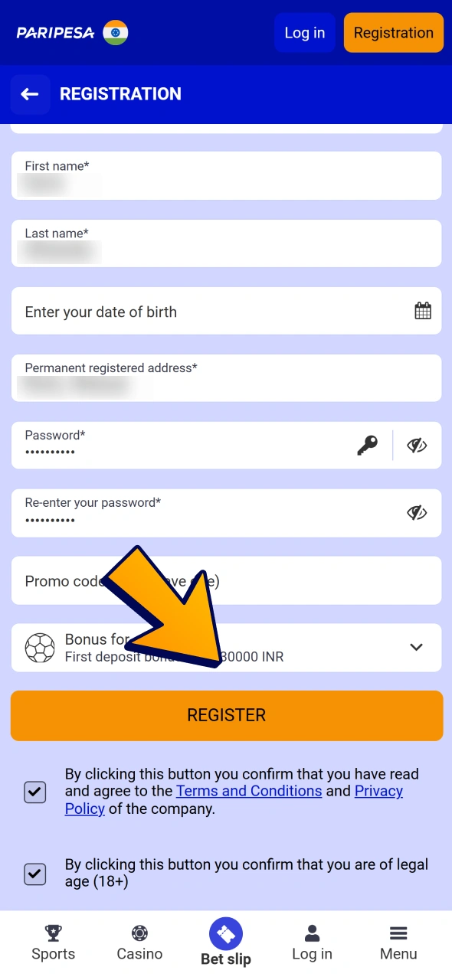Click the Indian flag language icon

coord(114,32)
